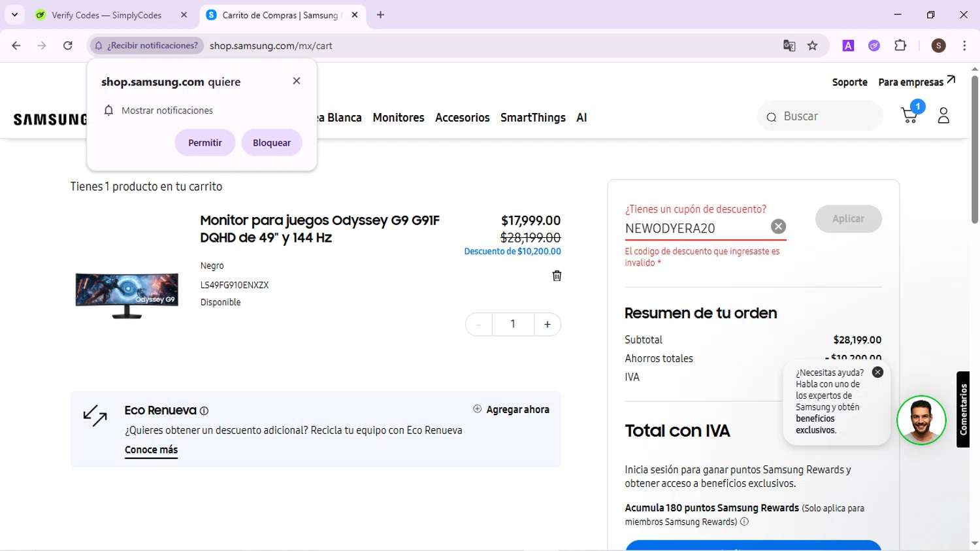Click the $17,999.00 price
Viewport: 980px width, 551px height.
(531, 220)
